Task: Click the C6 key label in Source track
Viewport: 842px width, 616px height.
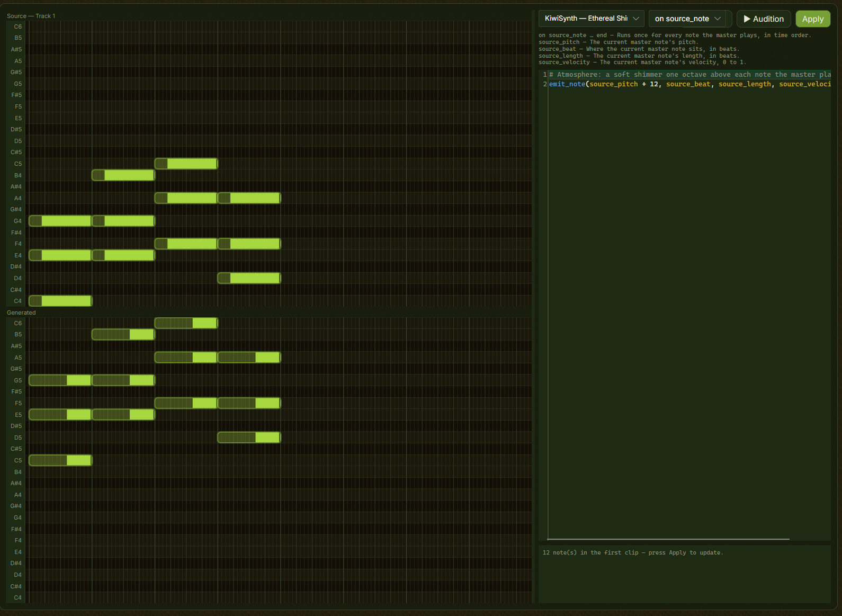Action: 18,26
